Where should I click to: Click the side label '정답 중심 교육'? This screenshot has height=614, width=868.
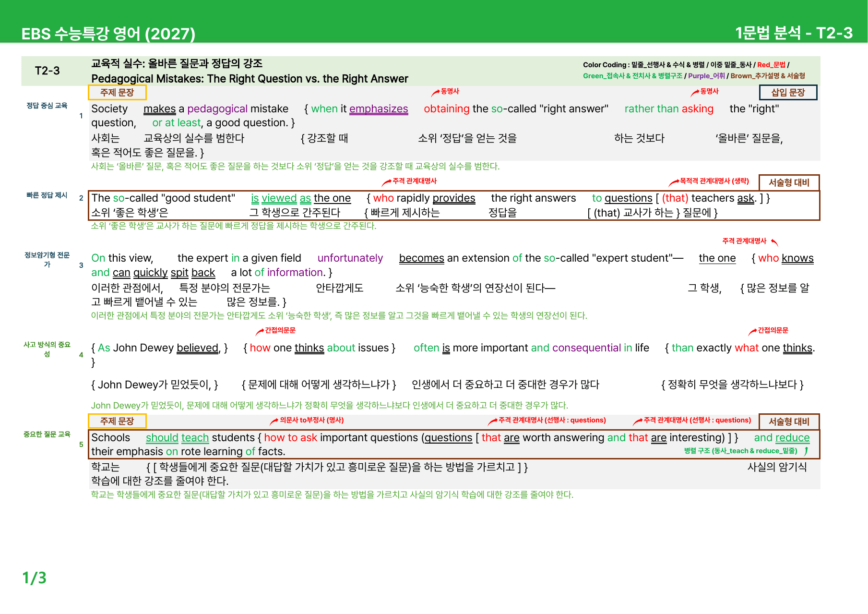point(47,106)
